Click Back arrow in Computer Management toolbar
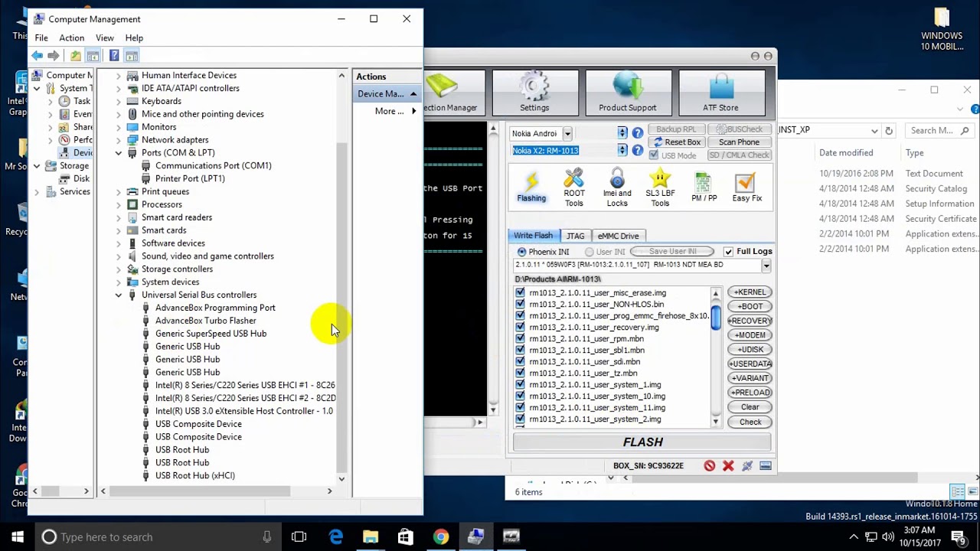Image resolution: width=980 pixels, height=551 pixels. (37, 56)
